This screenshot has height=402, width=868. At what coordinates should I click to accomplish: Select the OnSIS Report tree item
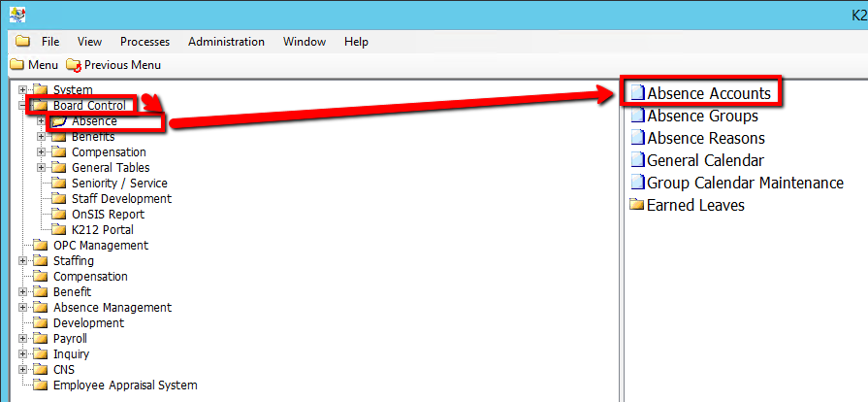pyautogui.click(x=108, y=215)
